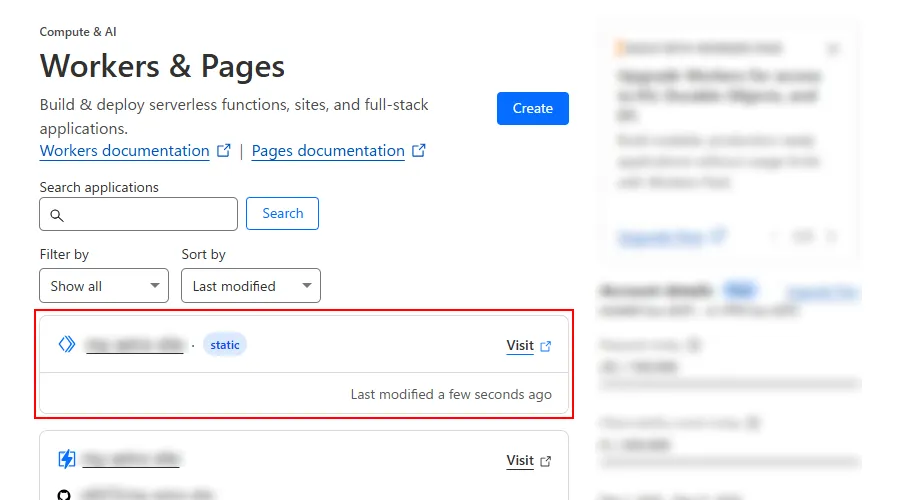Click the 'static' badge
Viewport: 900px width, 500px height.
tap(224, 344)
